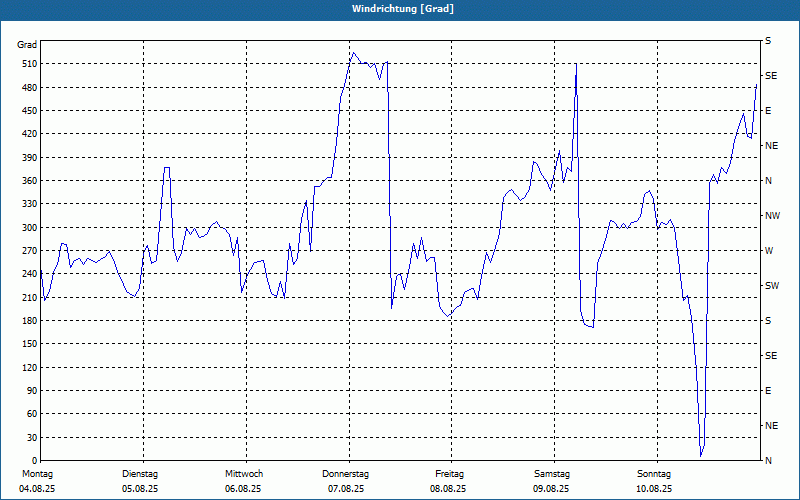
Task: Select the 360 y-axis value
Action: pos(29,181)
